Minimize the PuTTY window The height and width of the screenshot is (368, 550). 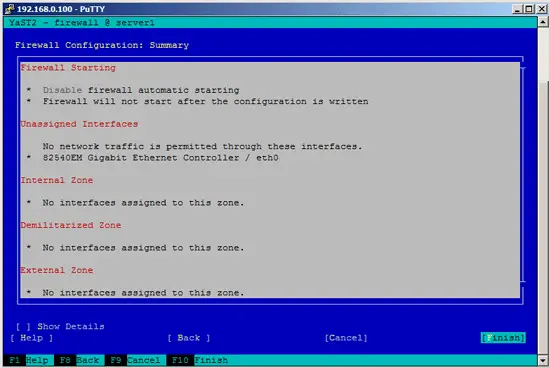tap(517, 9)
